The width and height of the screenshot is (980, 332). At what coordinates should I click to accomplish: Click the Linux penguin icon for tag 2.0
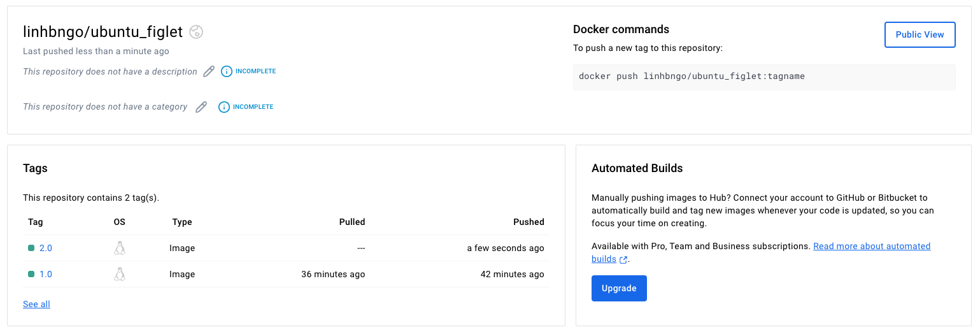click(119, 248)
